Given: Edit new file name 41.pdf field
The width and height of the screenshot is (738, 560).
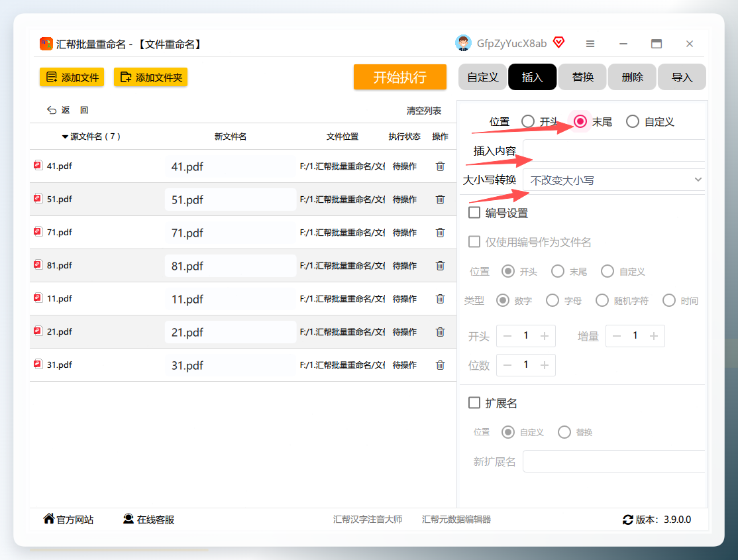Looking at the screenshot, I should point(230,167).
